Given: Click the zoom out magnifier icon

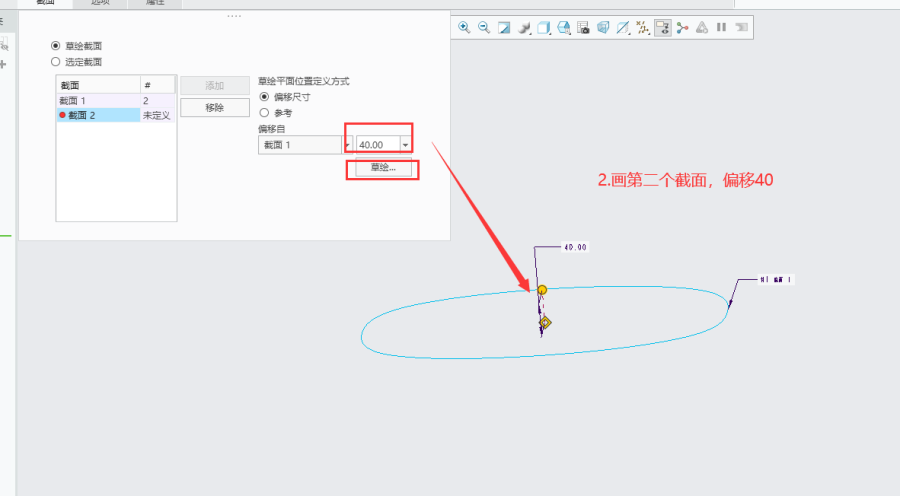Looking at the screenshot, I should [x=484, y=28].
